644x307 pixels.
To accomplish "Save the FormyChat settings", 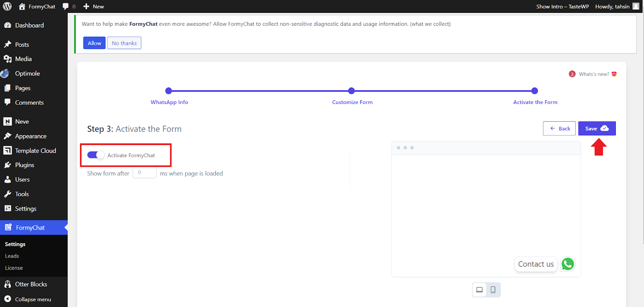I will pos(597,129).
